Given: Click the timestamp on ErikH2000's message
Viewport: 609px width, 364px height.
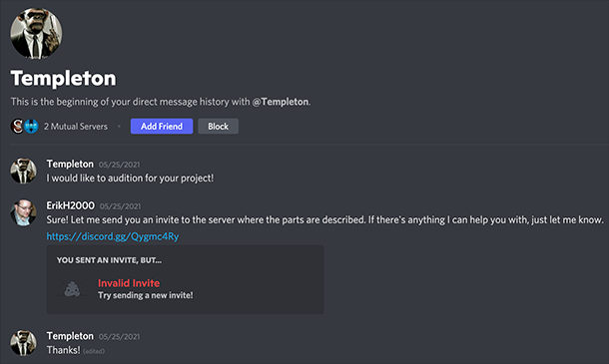Looking at the screenshot, I should pos(121,206).
